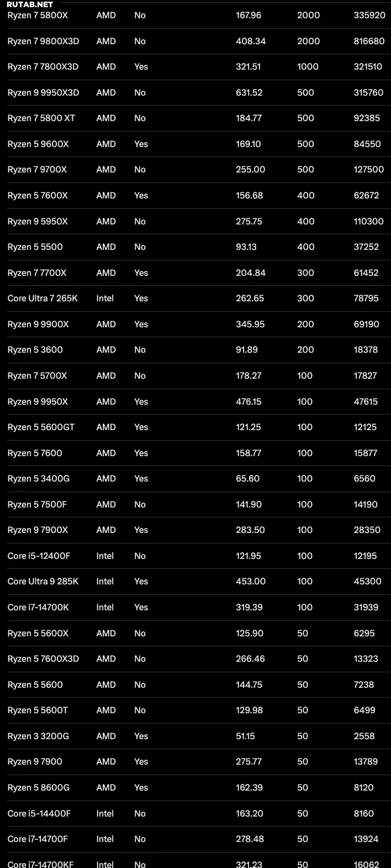
Task: Select the Core i7-14700K row name
Action: click(x=38, y=608)
